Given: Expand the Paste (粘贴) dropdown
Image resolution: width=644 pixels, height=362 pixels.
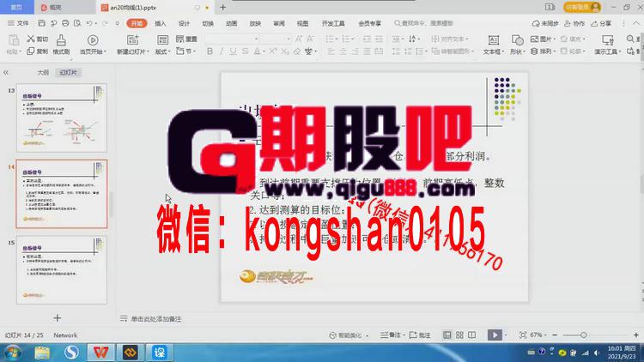Looking at the screenshot, I should [14, 51].
